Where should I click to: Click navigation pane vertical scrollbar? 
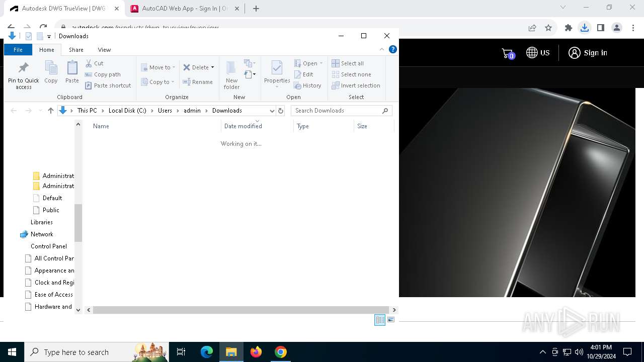(x=78, y=223)
